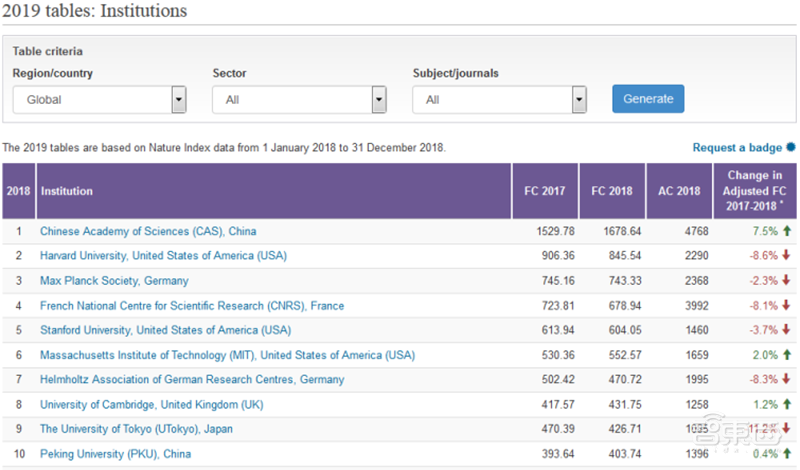Open Chinese Academy of Sciences link
The width and height of the screenshot is (800, 470).
coord(148,231)
